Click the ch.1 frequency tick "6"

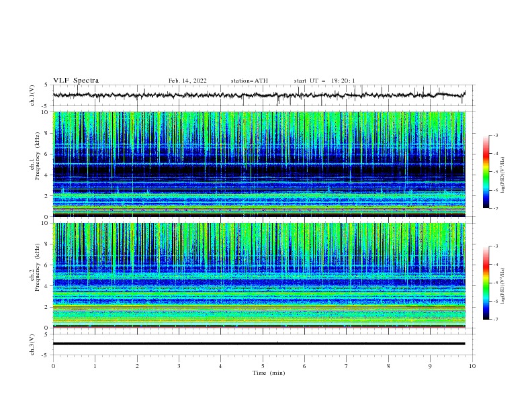[48, 154]
